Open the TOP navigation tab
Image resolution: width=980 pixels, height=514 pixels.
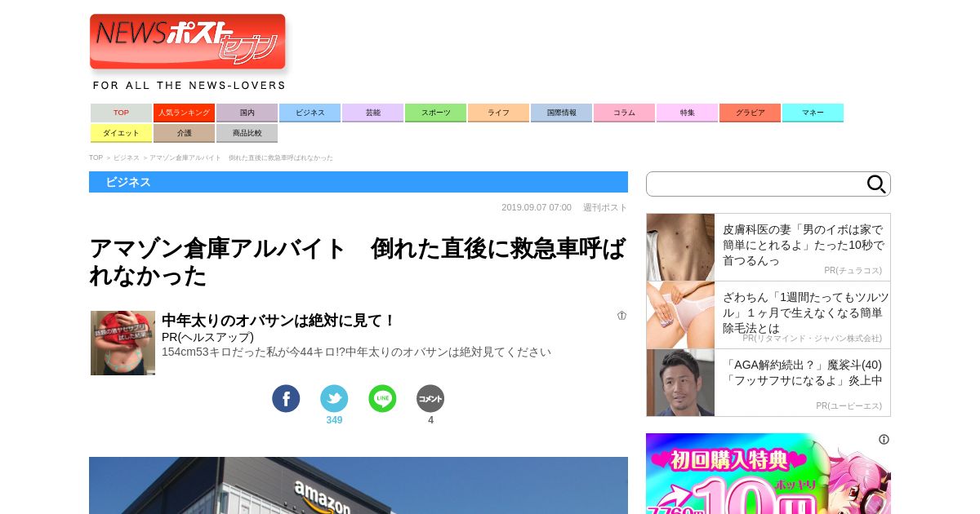click(x=121, y=113)
